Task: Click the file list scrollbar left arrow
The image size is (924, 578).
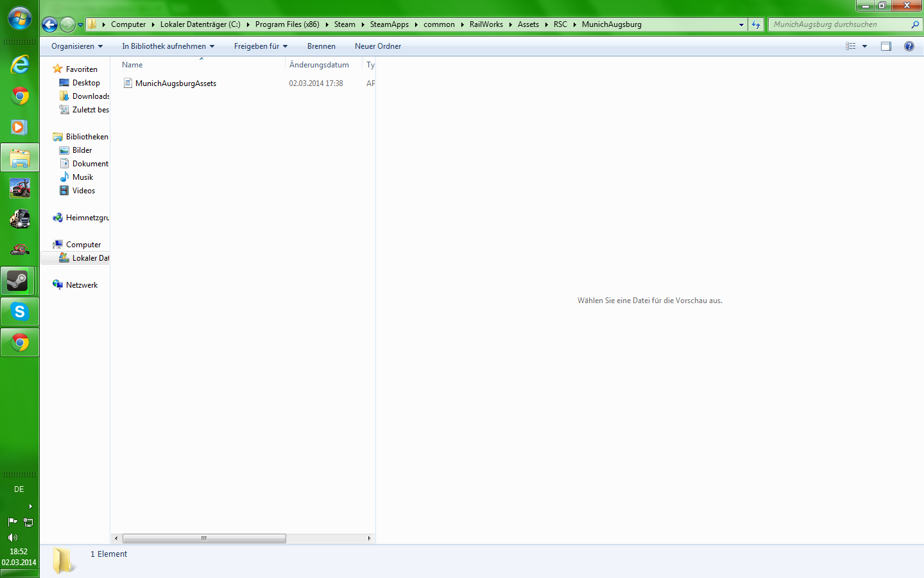Action: [116, 538]
